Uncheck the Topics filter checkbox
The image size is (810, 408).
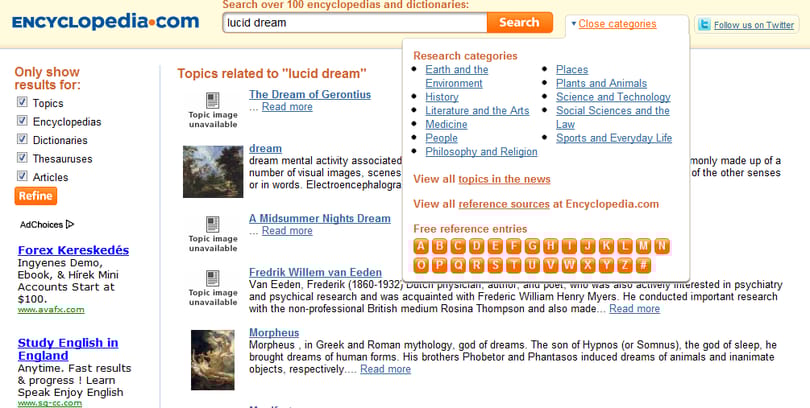click(22, 102)
